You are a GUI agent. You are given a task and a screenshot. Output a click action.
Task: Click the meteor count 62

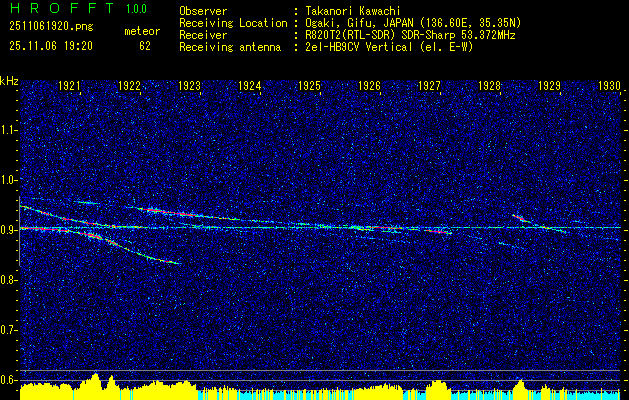coord(145,46)
